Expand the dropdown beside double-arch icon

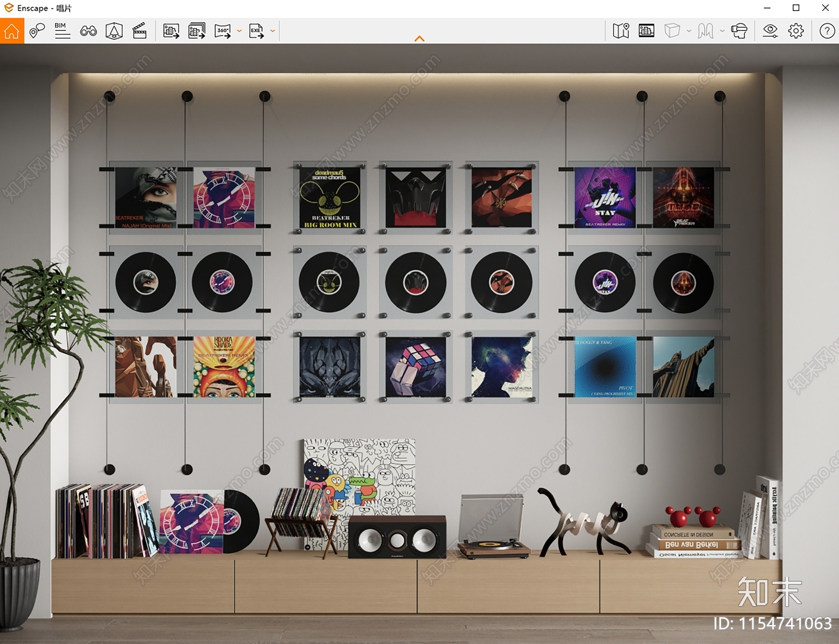[x=722, y=31]
